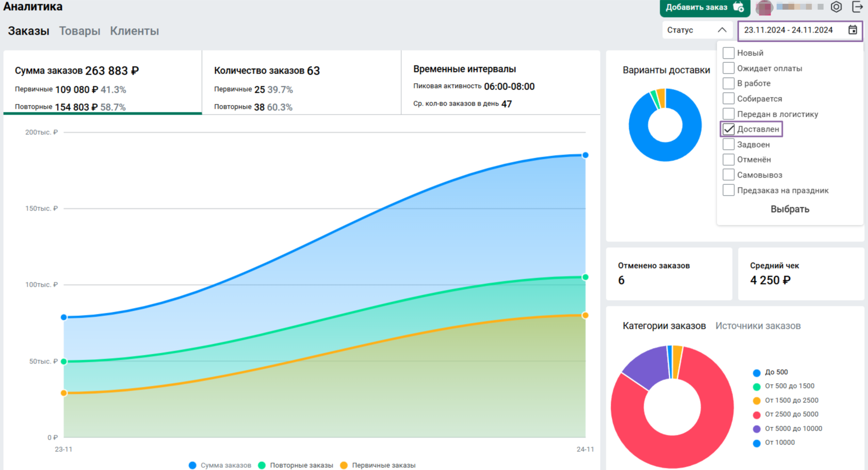Image resolution: width=868 pixels, height=470 pixels.
Task: Tick the 'Самовывоз' checkbox
Action: pos(728,175)
